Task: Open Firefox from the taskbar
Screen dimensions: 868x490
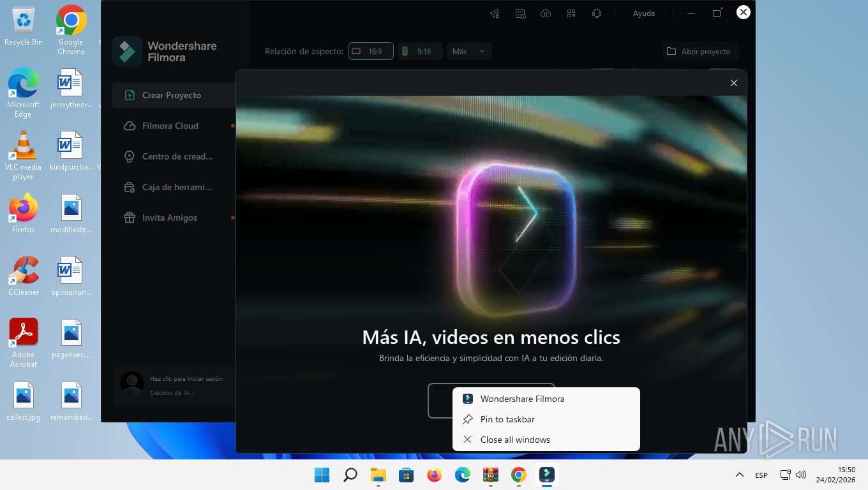Action: tap(435, 475)
